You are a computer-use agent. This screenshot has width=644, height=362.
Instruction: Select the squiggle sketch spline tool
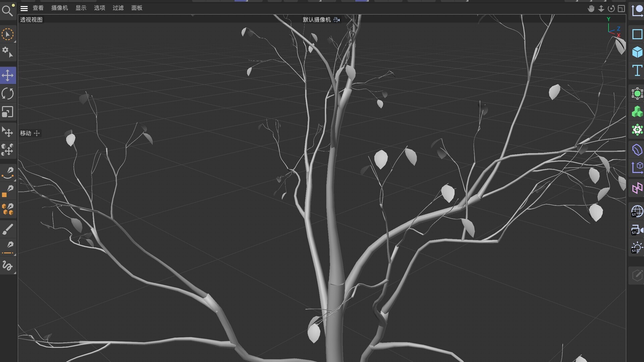pos(7,266)
